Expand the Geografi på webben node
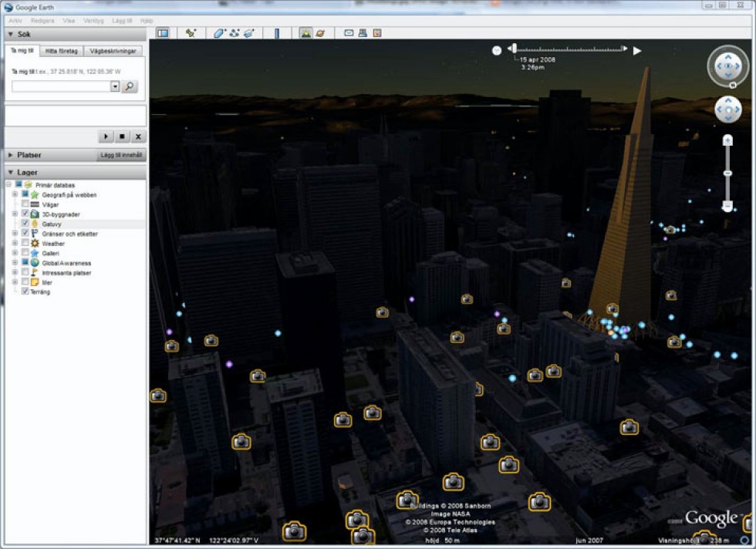756x549 pixels. pos(15,195)
